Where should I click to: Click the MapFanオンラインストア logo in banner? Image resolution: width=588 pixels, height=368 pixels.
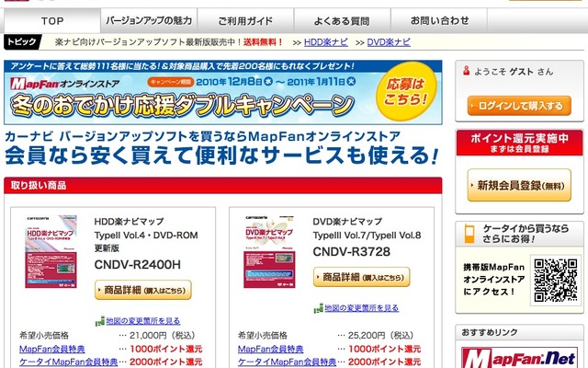pos(64,83)
